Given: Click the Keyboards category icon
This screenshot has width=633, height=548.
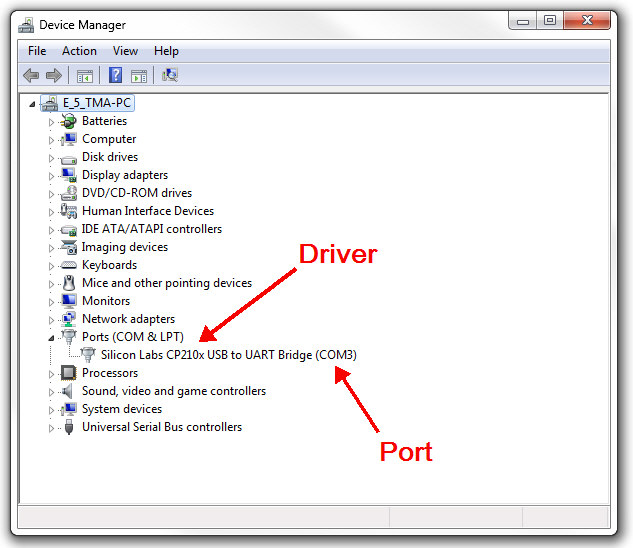Looking at the screenshot, I should (68, 265).
